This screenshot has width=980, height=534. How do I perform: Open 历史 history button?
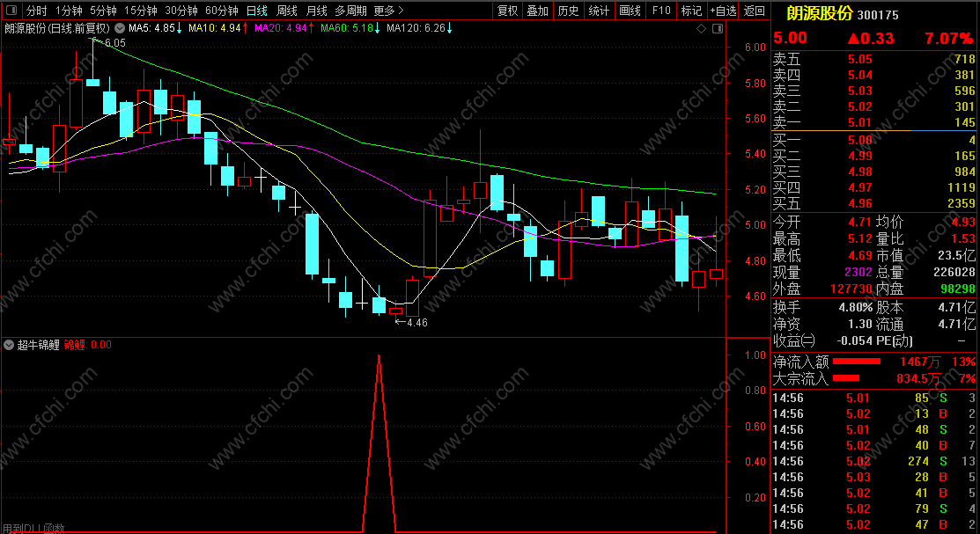(568, 11)
